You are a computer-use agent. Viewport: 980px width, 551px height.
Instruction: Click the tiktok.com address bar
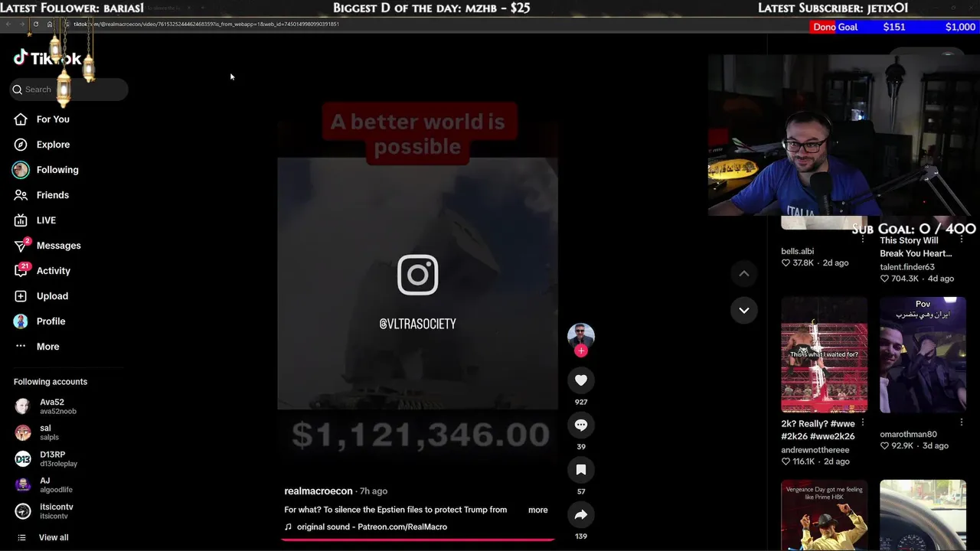(207, 24)
